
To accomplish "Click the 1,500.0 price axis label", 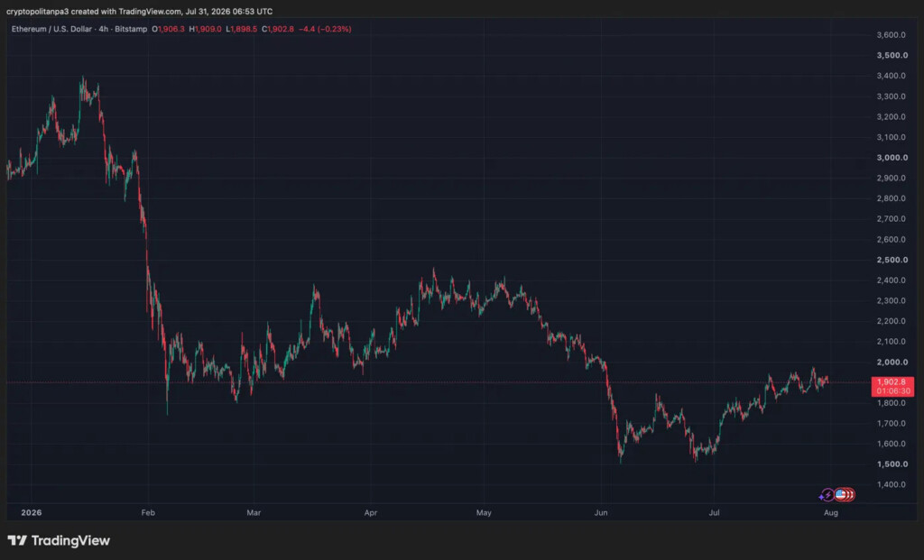I will tap(892, 464).
